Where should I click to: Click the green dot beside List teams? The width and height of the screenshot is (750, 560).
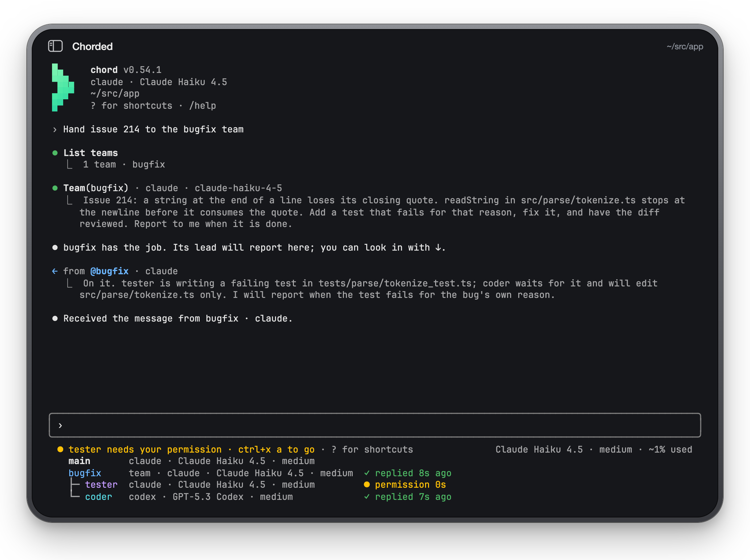[x=55, y=153]
